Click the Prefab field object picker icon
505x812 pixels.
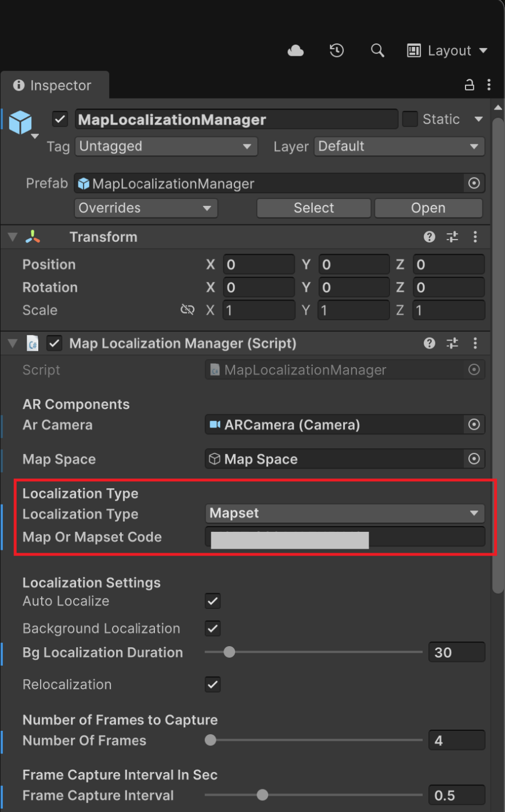point(474,183)
